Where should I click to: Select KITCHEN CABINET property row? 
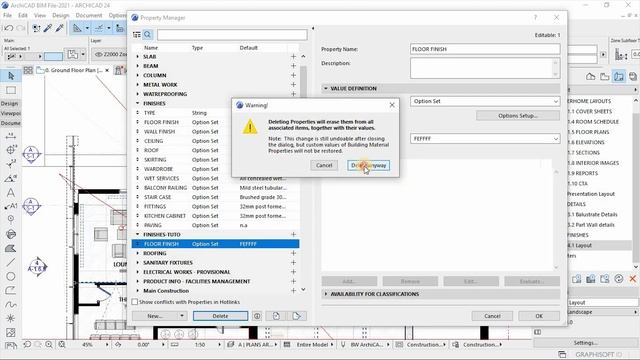[216, 216]
